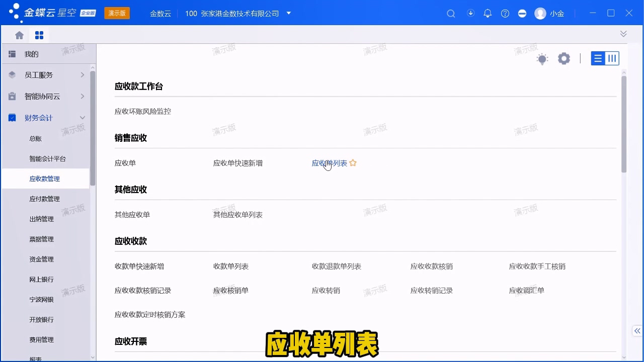The height and width of the screenshot is (362, 644).
Task: Select 应付款管理 in the sidebar
Action: [44, 199]
